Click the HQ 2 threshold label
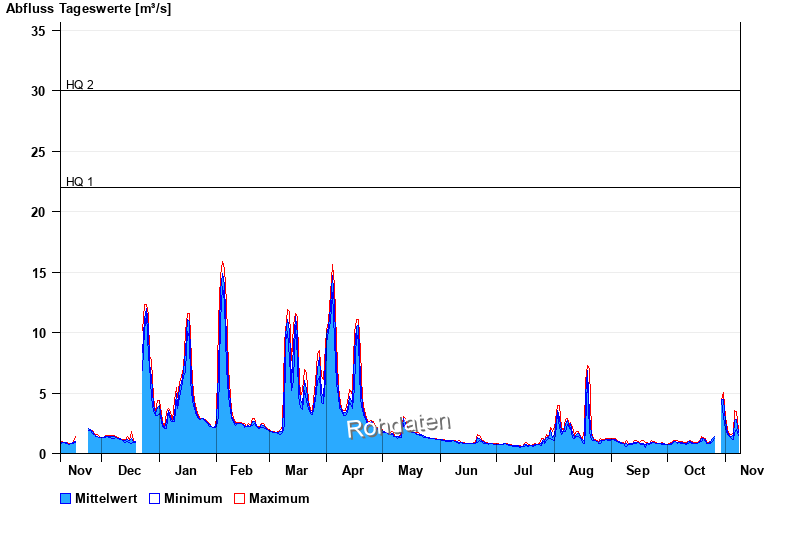800x550 pixels. 80,85
